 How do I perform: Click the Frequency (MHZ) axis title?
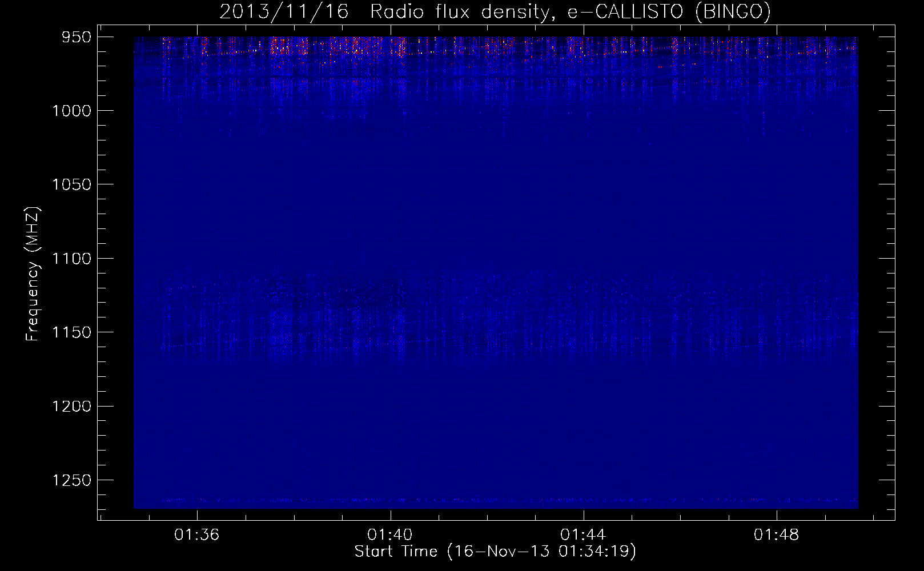[33, 274]
